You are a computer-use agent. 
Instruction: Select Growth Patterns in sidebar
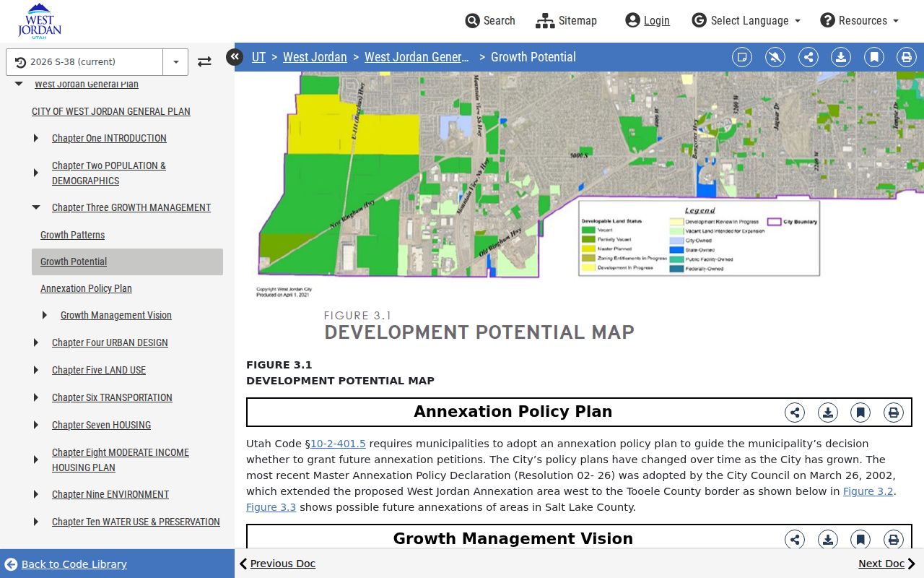click(72, 235)
